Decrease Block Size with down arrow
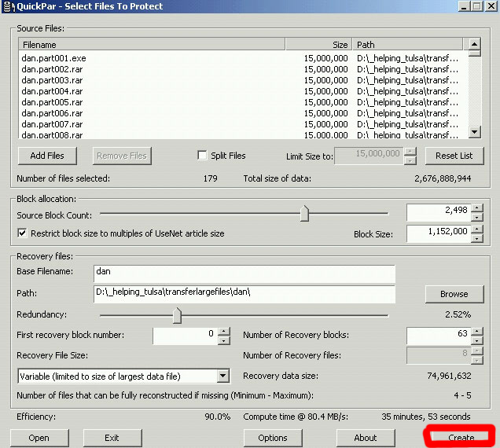 point(476,238)
